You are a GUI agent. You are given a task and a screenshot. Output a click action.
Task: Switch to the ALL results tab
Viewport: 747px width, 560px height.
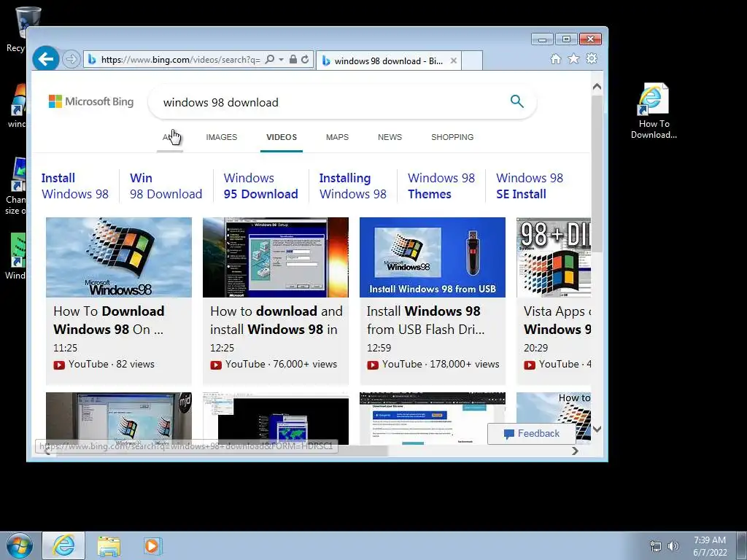[x=169, y=137]
